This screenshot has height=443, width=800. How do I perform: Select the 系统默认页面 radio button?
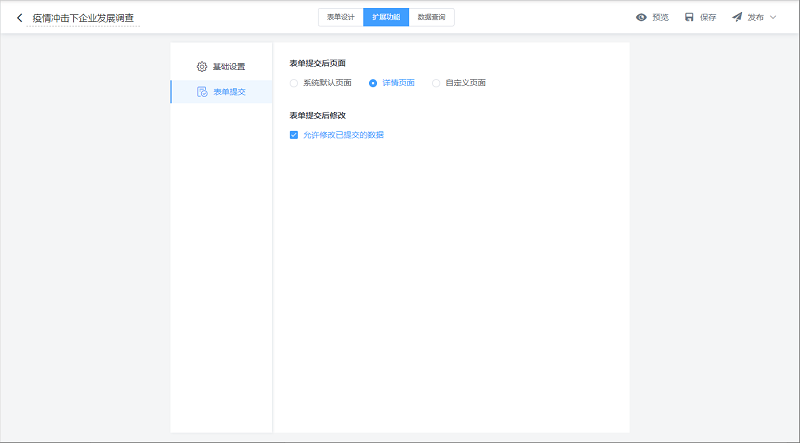[294, 83]
